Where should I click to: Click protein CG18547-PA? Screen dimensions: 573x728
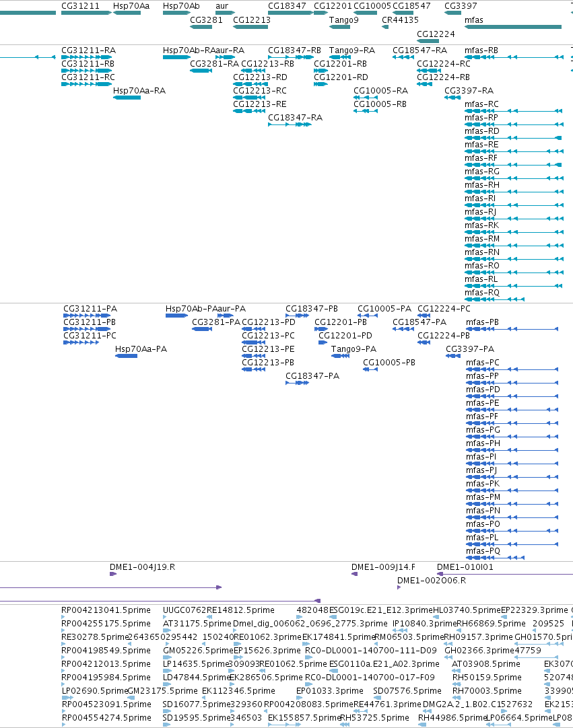[419, 322]
